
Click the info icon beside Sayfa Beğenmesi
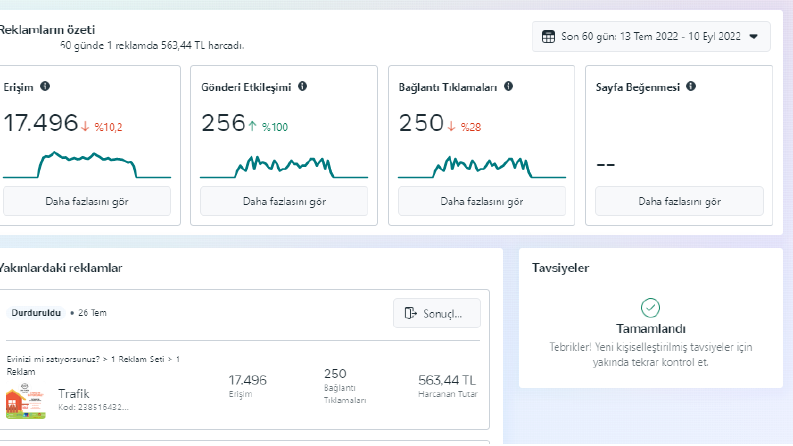coord(691,86)
